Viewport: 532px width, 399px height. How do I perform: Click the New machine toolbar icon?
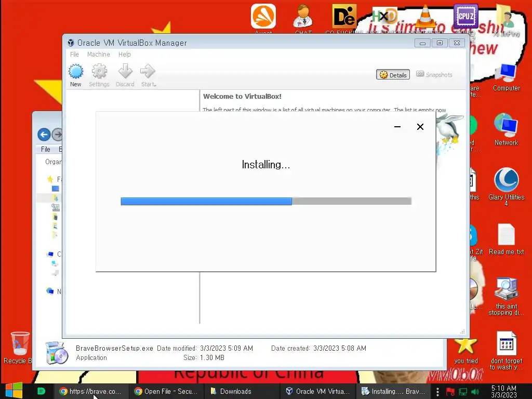[x=76, y=75]
